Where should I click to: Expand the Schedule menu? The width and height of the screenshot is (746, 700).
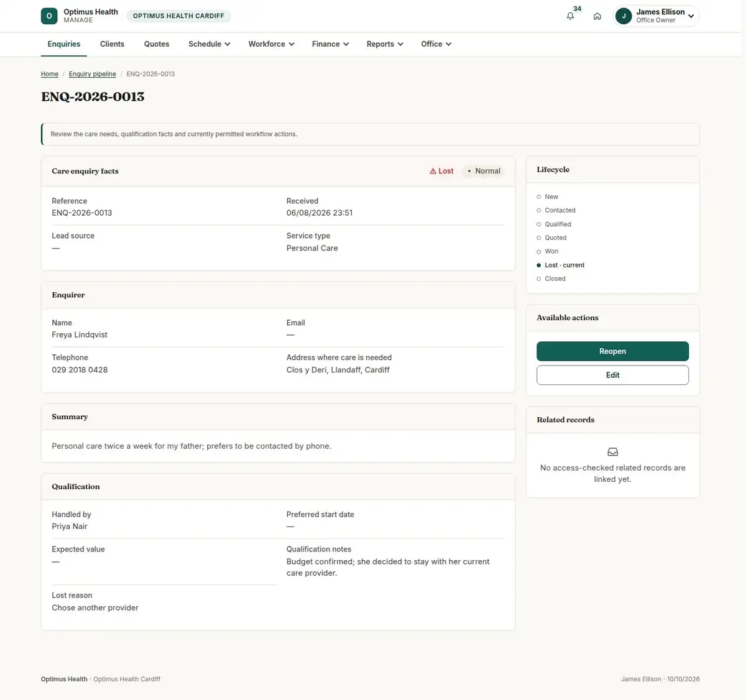pos(210,44)
